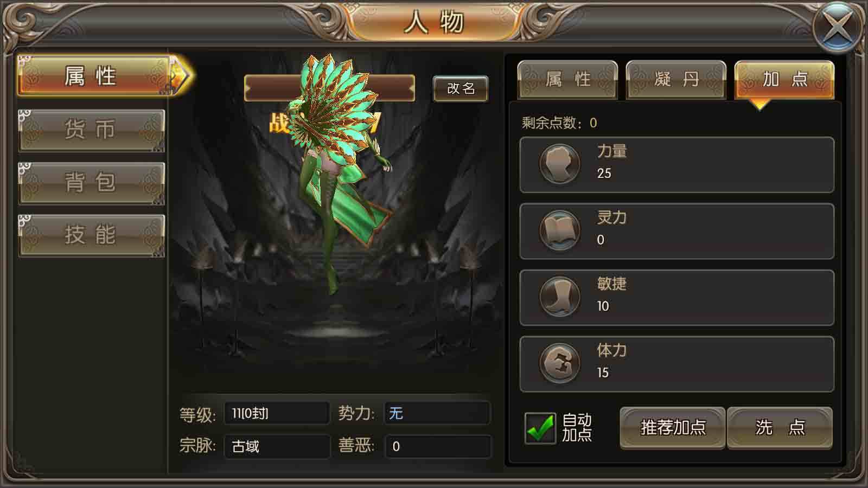Click the 宗脉 古域 field
The width and height of the screenshot is (868, 488).
pos(277,446)
